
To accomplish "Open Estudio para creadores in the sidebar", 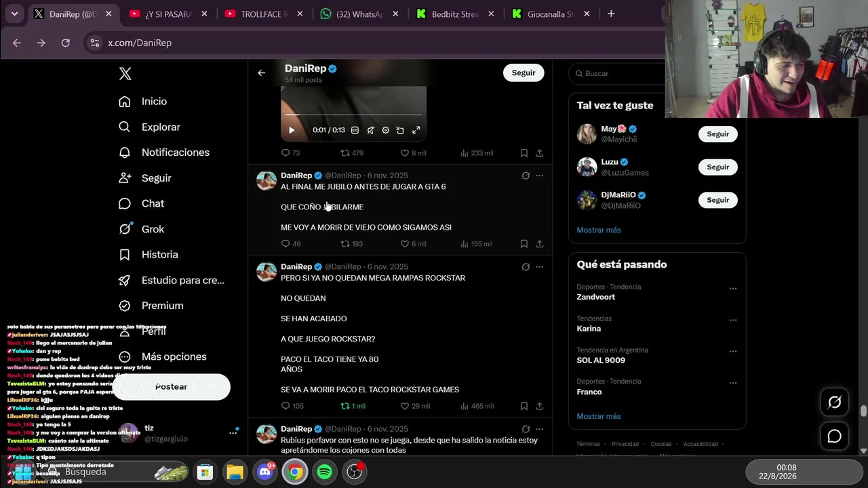I will click(171, 281).
